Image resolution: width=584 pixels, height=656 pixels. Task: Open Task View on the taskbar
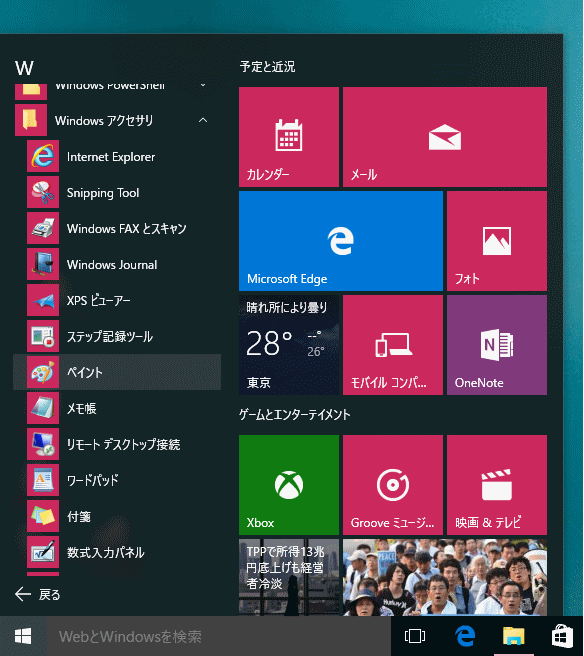pyautogui.click(x=415, y=636)
